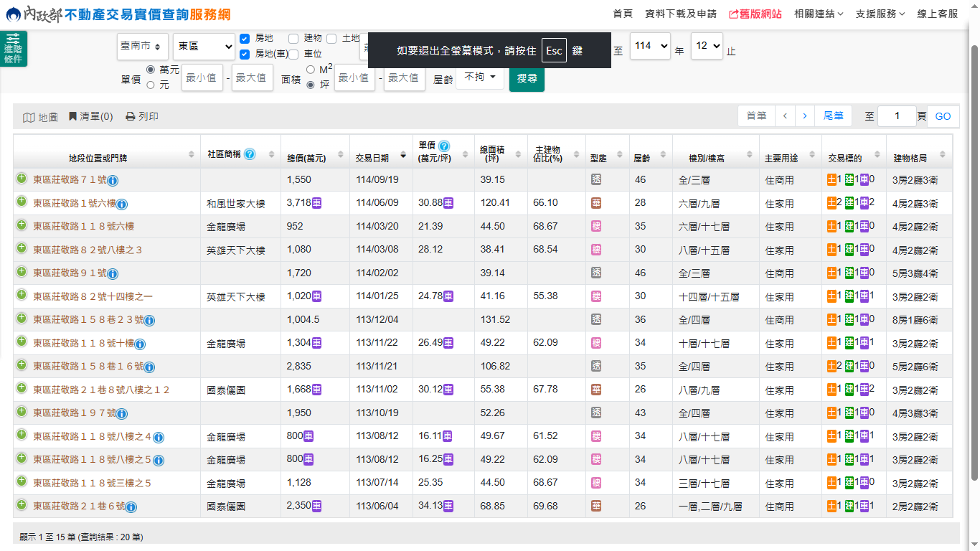Click help icon next to 社區簡稱 header

(250, 154)
